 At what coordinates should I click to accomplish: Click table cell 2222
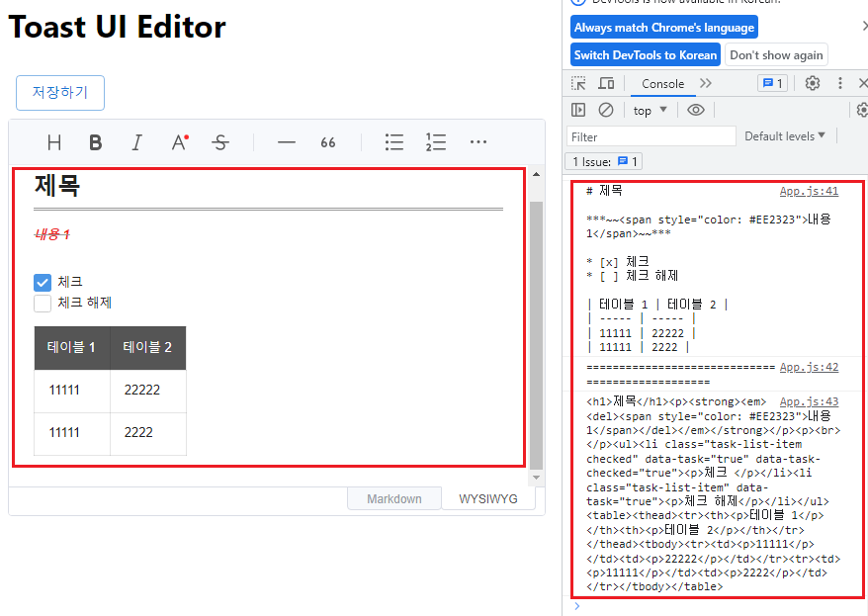click(148, 433)
